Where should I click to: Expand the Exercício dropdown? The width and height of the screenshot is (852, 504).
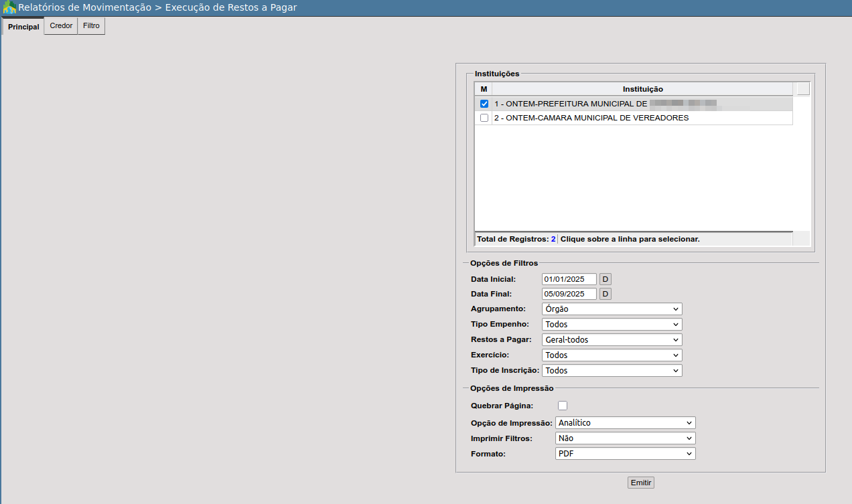click(612, 355)
